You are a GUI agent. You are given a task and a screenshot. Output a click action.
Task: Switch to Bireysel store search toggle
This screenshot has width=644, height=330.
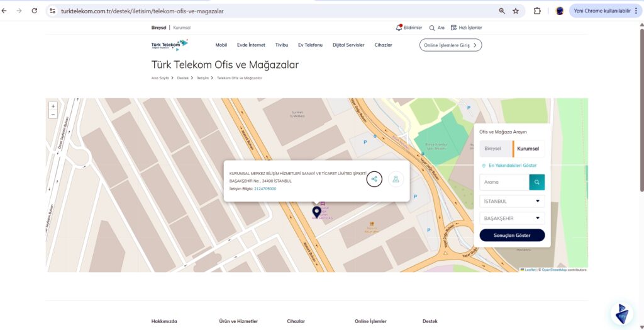pyautogui.click(x=493, y=149)
